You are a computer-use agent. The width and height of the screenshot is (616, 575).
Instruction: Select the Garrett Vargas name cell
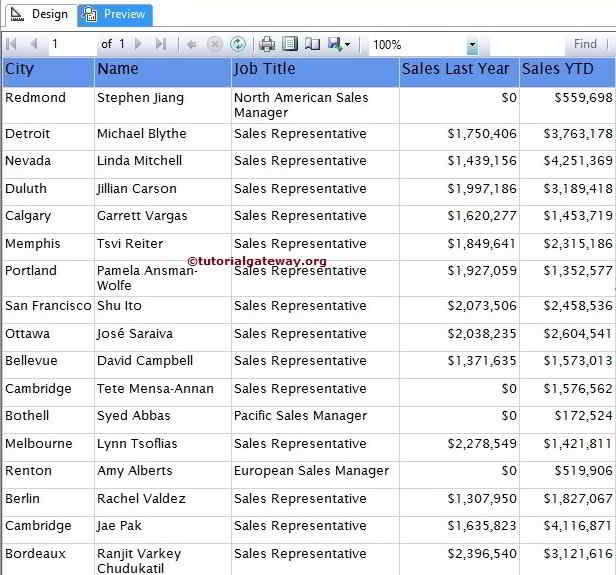click(x=163, y=219)
